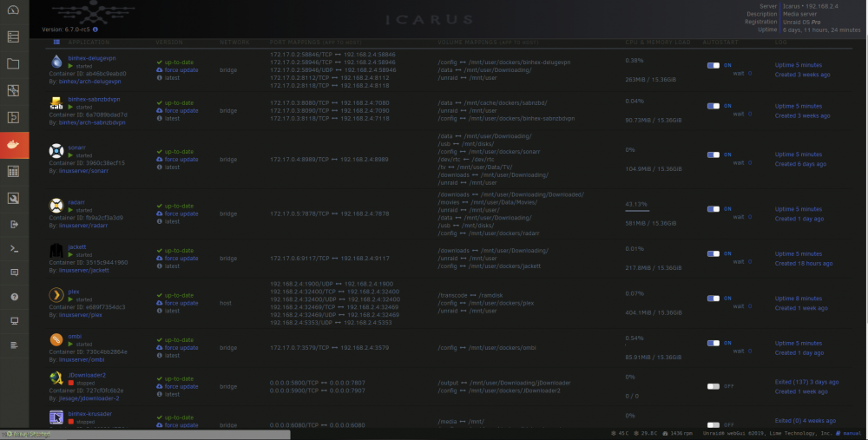Viewport: 868px width, 440px height.
Task: Open linuxserver/radarr repository link
Action: pos(83,226)
